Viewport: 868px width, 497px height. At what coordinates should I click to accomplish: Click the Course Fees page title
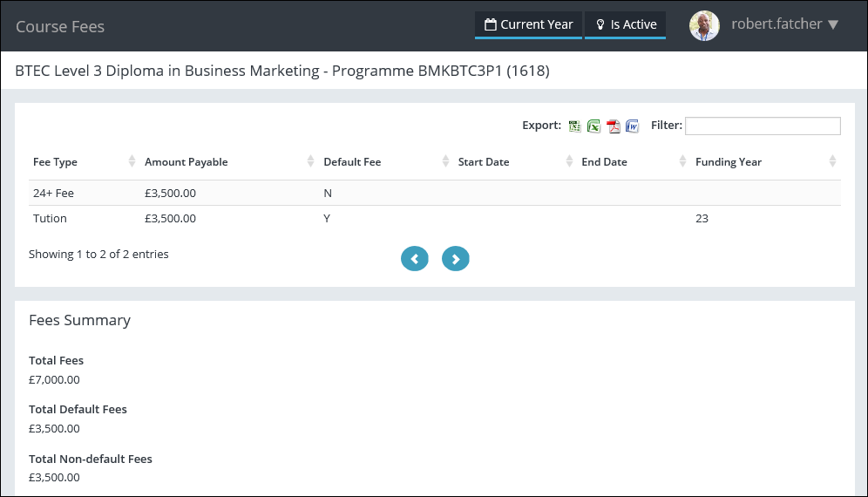[60, 27]
